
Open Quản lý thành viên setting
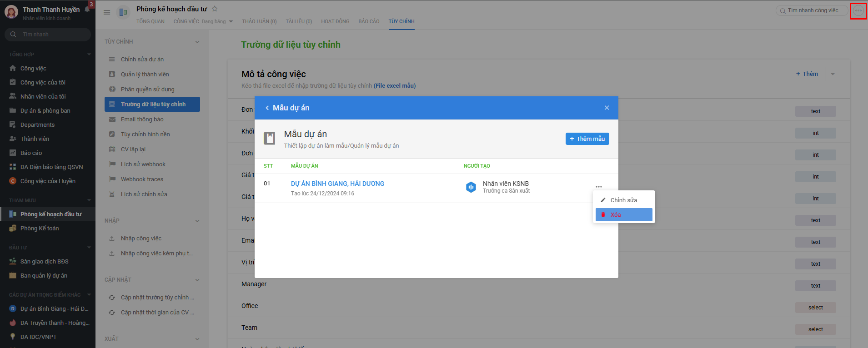click(152, 74)
